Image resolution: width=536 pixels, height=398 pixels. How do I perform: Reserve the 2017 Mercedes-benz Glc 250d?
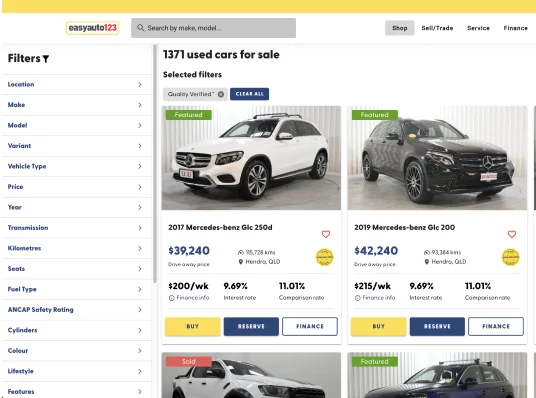click(251, 327)
